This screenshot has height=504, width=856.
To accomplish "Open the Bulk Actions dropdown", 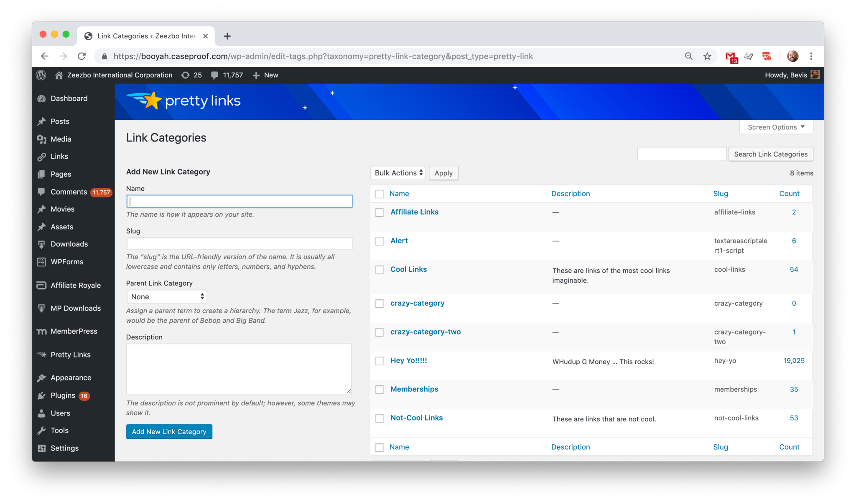I will (397, 173).
